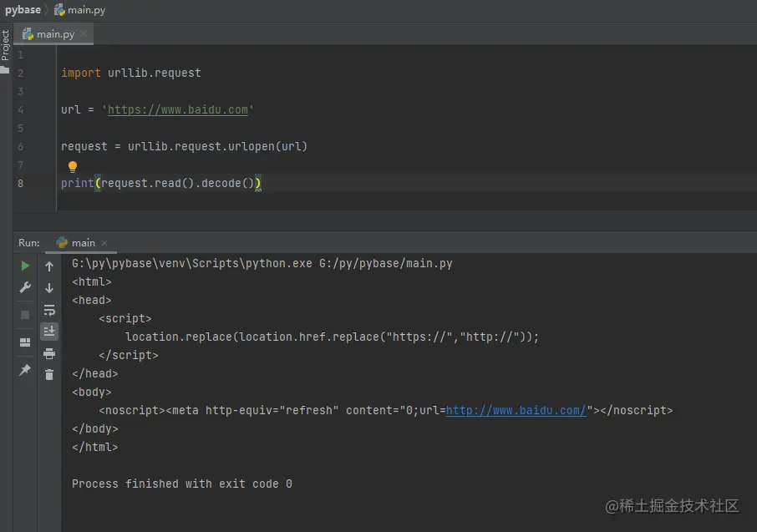This screenshot has width=757, height=532.
Task: Click main.py in the breadcrumb bar
Action: point(80,10)
